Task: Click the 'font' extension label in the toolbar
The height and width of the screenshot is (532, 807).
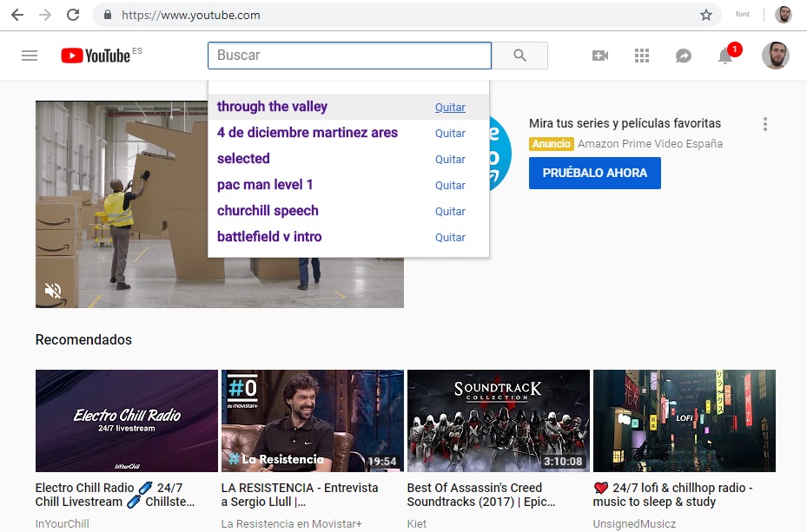Action: pos(743,15)
